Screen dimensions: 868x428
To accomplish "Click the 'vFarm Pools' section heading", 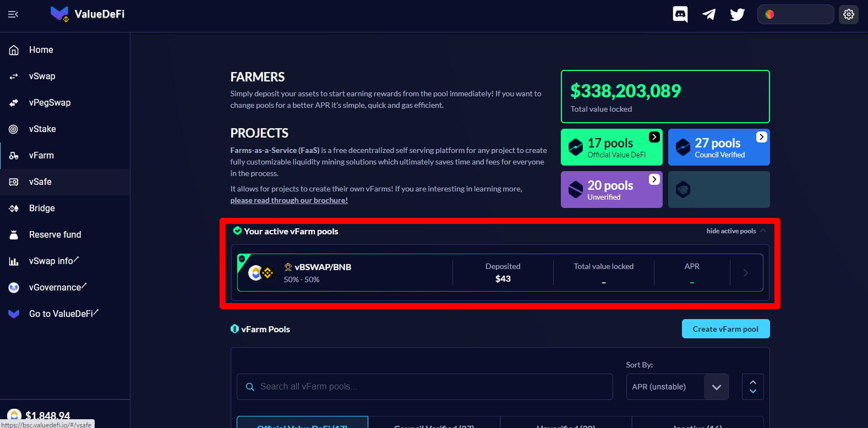I will point(266,330).
